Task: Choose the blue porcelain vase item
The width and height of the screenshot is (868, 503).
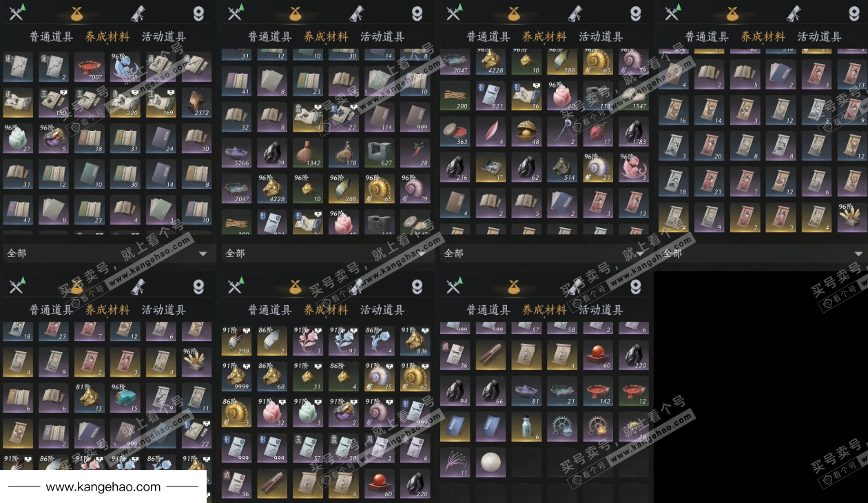Action: coord(527,427)
